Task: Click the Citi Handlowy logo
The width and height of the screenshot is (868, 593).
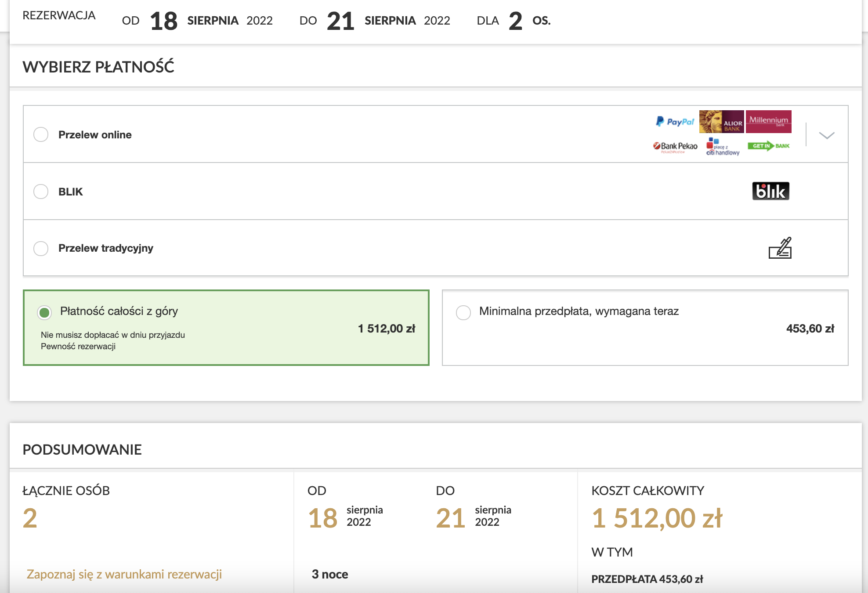Action: point(723,147)
